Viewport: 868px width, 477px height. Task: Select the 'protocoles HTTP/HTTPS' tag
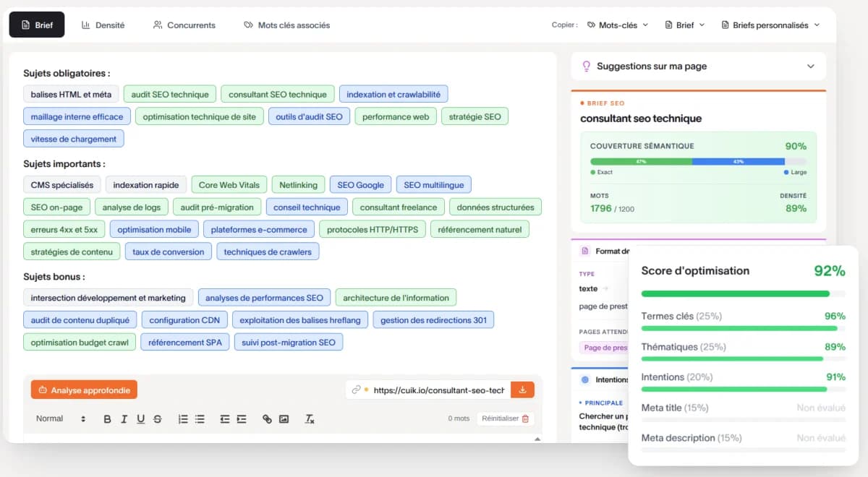coord(373,230)
